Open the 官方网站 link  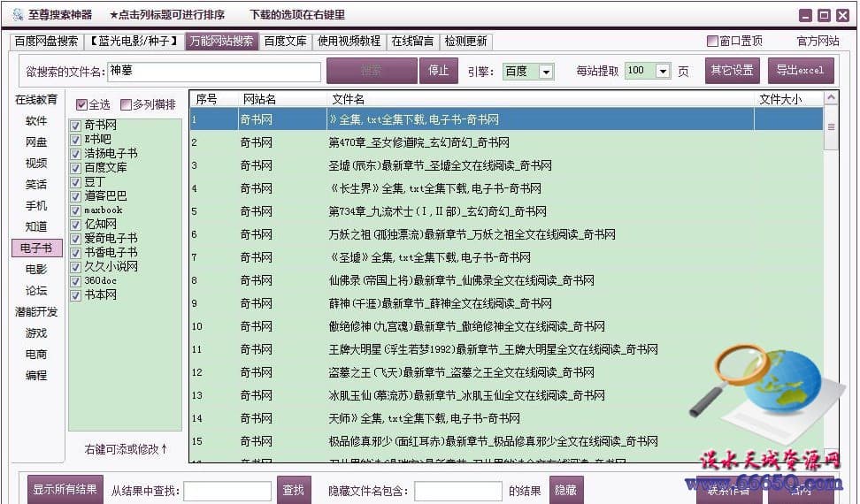(x=818, y=41)
